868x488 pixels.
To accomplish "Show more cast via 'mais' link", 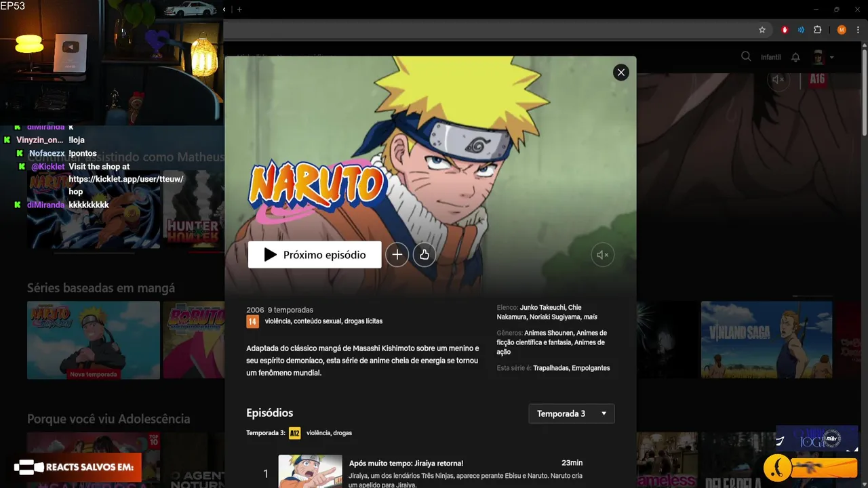I will pos(591,317).
